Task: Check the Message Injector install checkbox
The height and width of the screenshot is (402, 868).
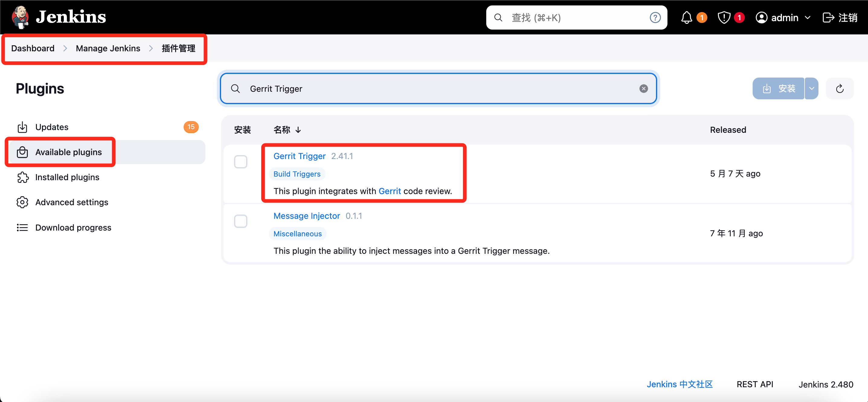Action: pyautogui.click(x=241, y=221)
